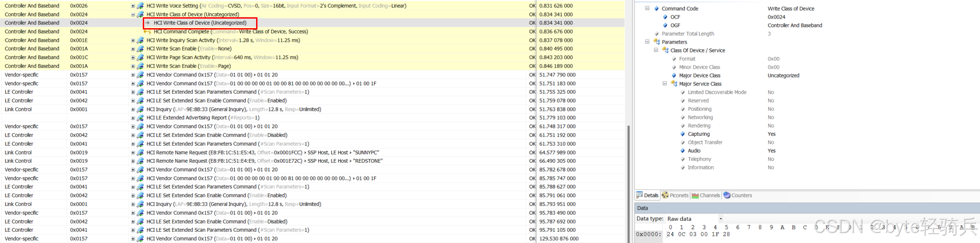This screenshot has height=243, width=980.
Task: Click the Capturing field icon
Action: [x=683, y=134]
